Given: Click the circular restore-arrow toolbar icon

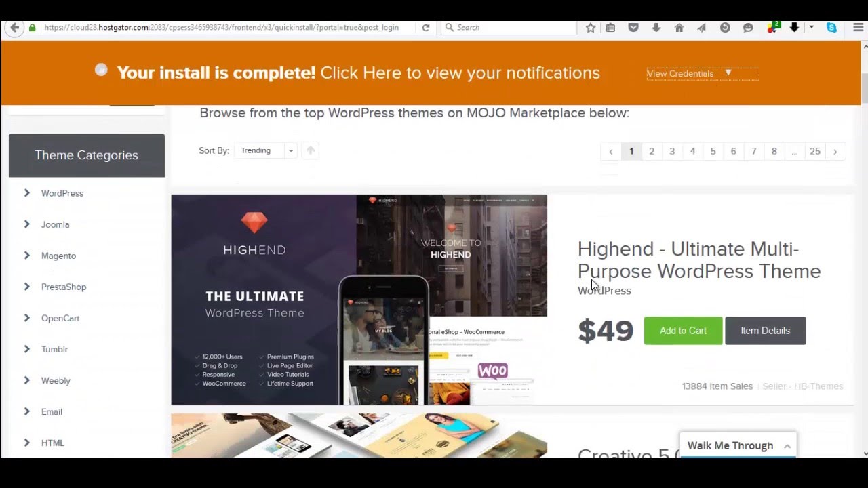Looking at the screenshot, I should 725,28.
